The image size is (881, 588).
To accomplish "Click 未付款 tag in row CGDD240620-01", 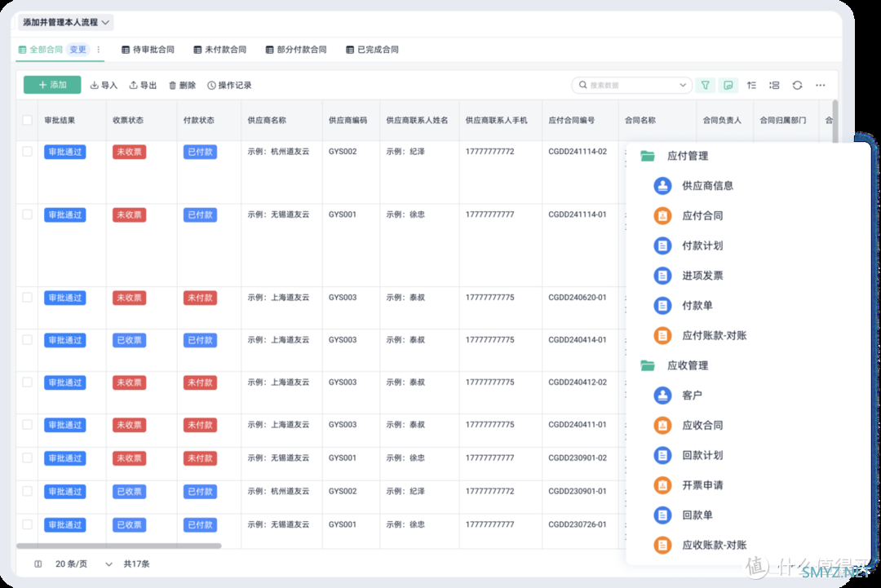I will point(200,298).
